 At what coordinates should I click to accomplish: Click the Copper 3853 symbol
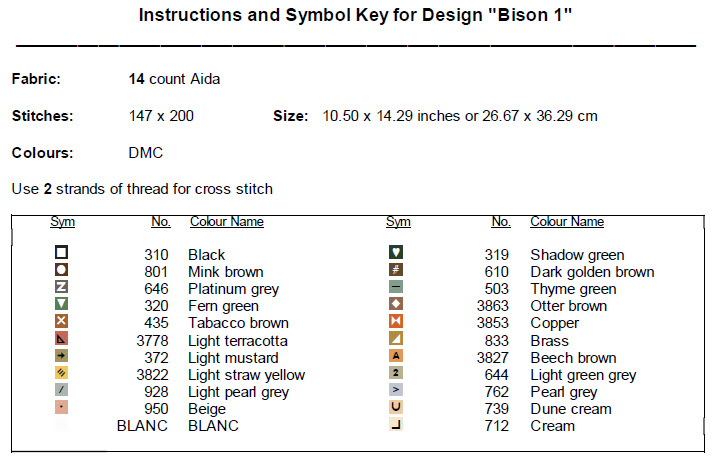(396, 322)
